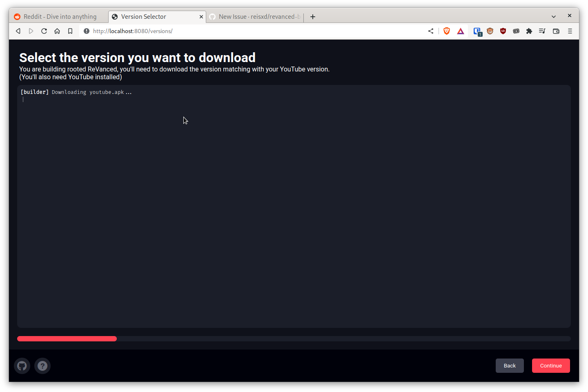Click the share page icon

click(431, 31)
